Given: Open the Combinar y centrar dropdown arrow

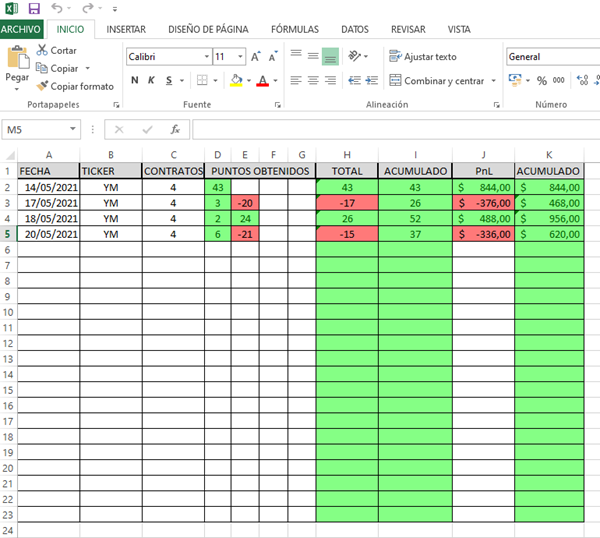Looking at the screenshot, I should tap(491, 81).
